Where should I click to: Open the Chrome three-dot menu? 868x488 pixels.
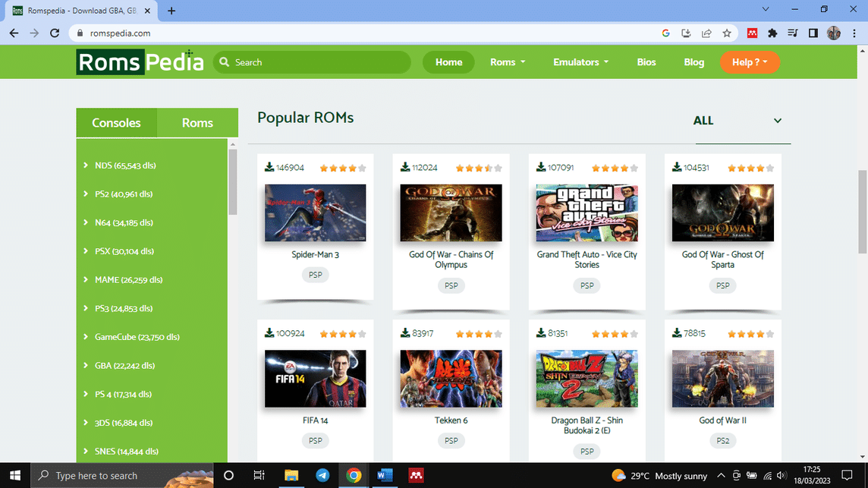(854, 33)
